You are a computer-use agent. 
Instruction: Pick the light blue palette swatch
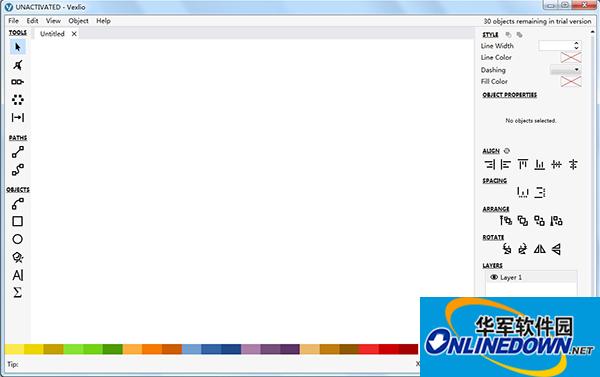click(191, 349)
